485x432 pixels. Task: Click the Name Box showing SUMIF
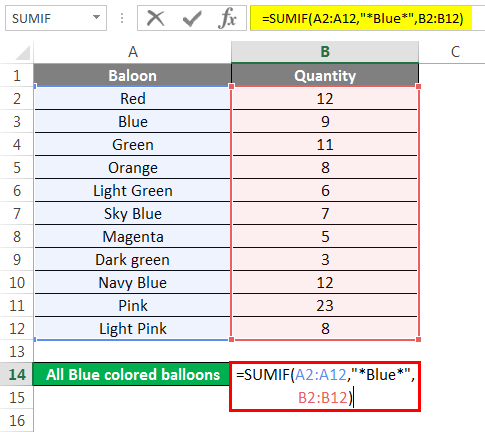click(x=56, y=18)
